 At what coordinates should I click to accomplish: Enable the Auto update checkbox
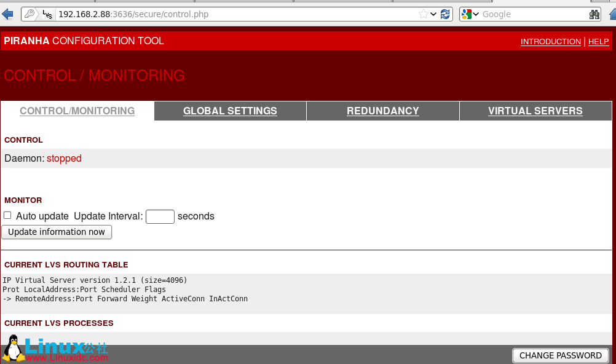7,216
